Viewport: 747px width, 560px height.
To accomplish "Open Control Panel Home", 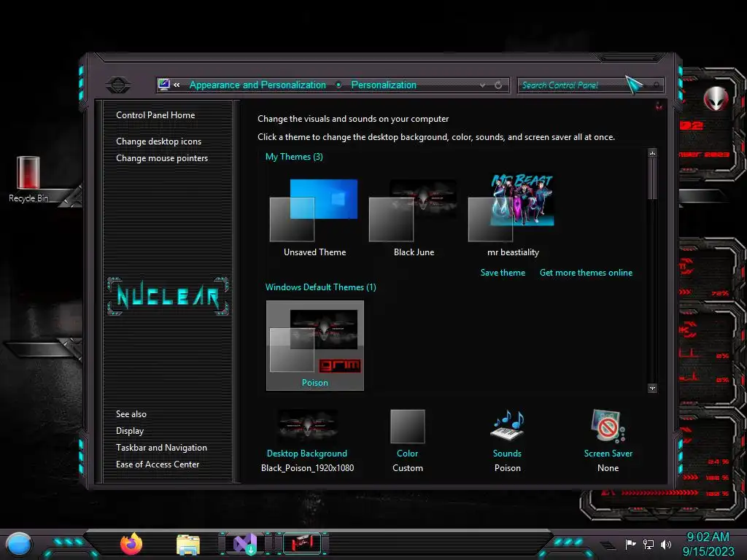I will tap(155, 114).
